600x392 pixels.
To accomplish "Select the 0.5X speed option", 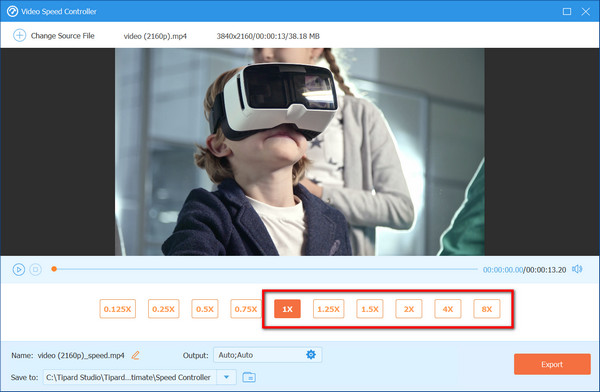I will [x=205, y=309].
